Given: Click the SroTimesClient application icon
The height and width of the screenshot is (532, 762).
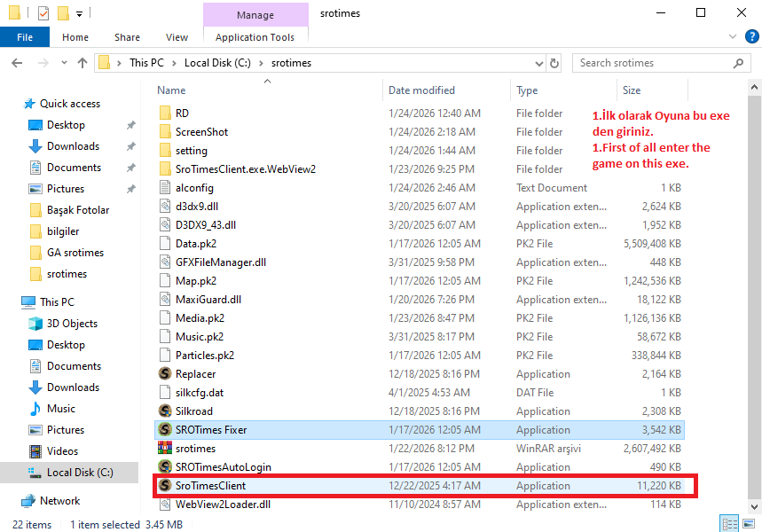Looking at the screenshot, I should [165, 485].
